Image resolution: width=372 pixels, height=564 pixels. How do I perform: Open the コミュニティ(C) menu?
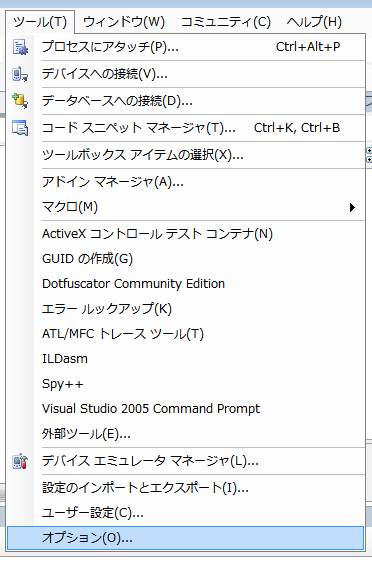(x=226, y=22)
